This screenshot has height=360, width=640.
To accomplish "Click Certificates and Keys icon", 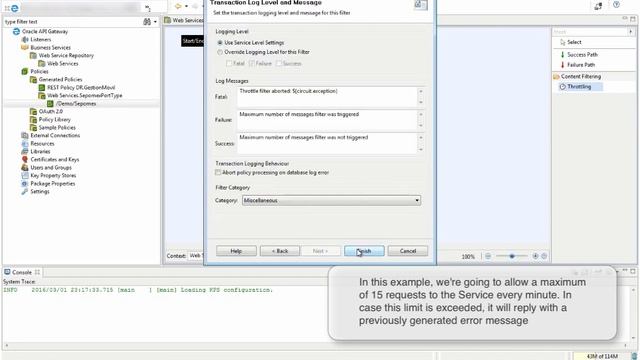I will [x=24, y=160].
